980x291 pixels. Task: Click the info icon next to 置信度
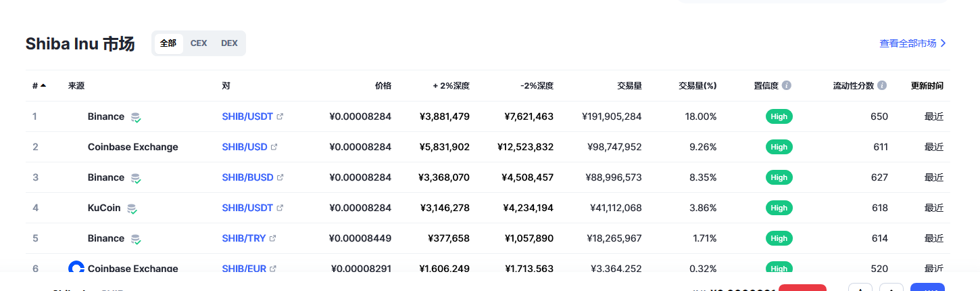coord(787,86)
